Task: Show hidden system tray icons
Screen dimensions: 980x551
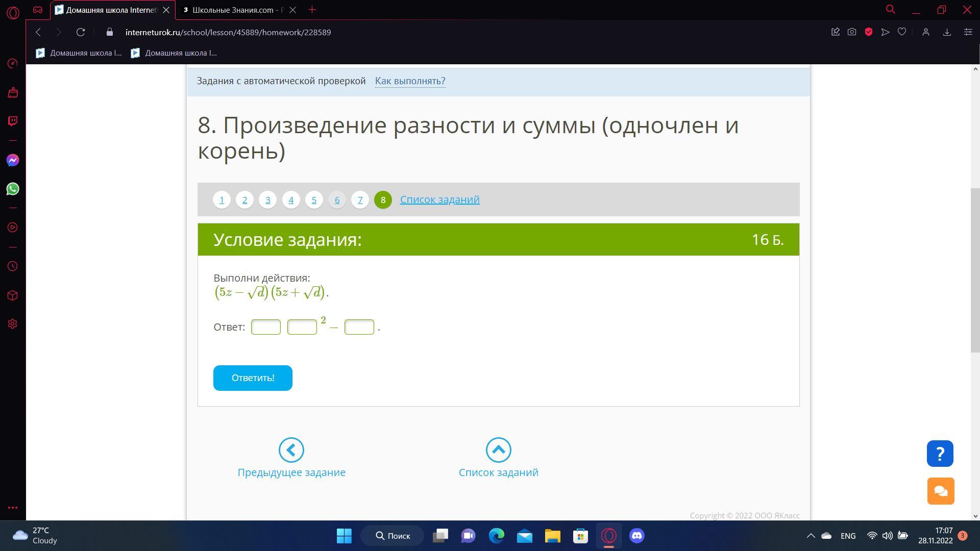Action: (811, 536)
